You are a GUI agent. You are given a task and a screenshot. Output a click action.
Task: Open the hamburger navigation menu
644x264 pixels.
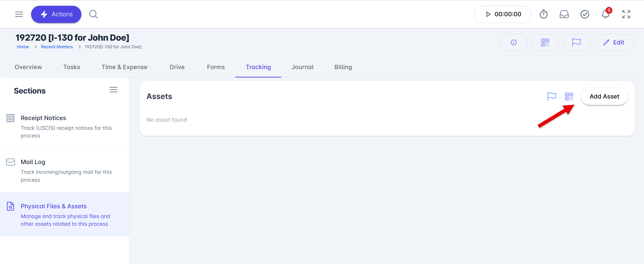(19, 14)
